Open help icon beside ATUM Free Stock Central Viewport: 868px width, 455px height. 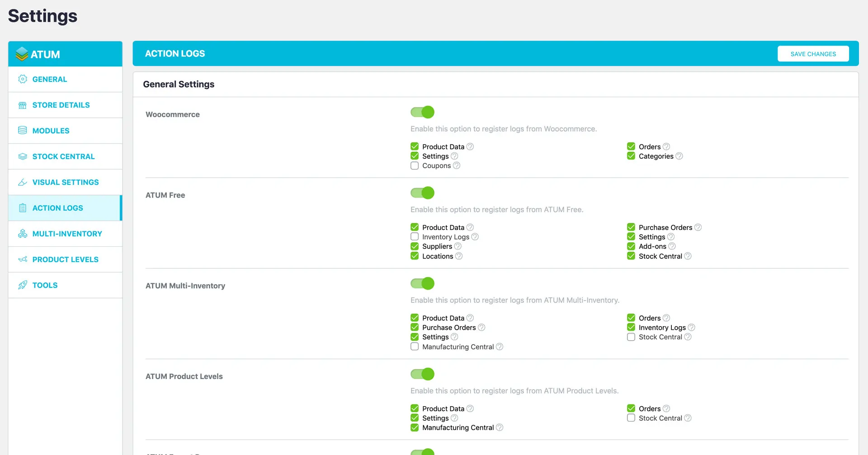click(x=688, y=256)
